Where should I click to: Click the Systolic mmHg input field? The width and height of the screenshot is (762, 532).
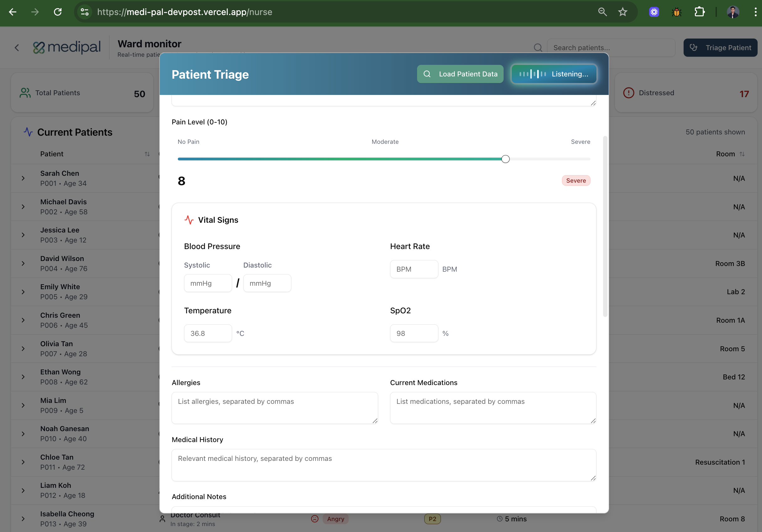pyautogui.click(x=208, y=283)
